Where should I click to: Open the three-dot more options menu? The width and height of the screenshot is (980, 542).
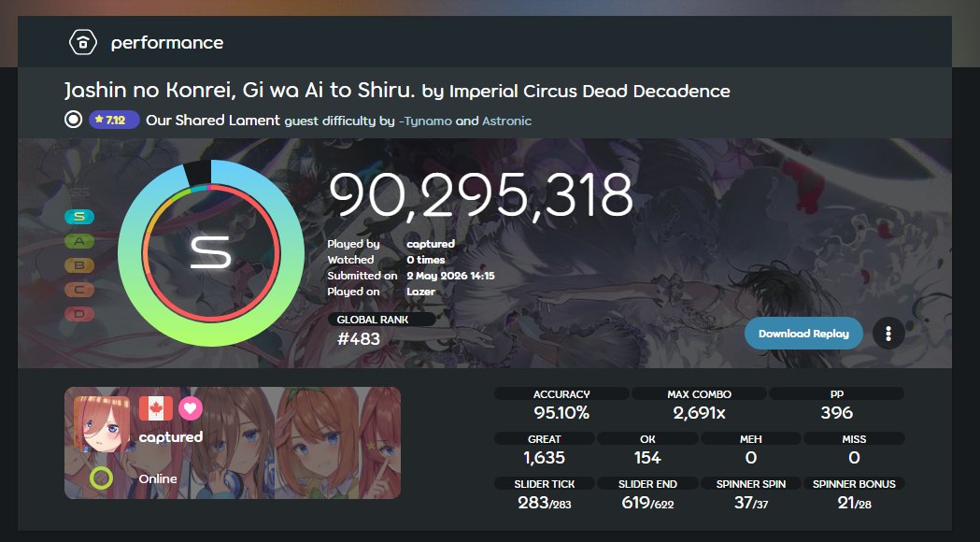[x=888, y=334]
